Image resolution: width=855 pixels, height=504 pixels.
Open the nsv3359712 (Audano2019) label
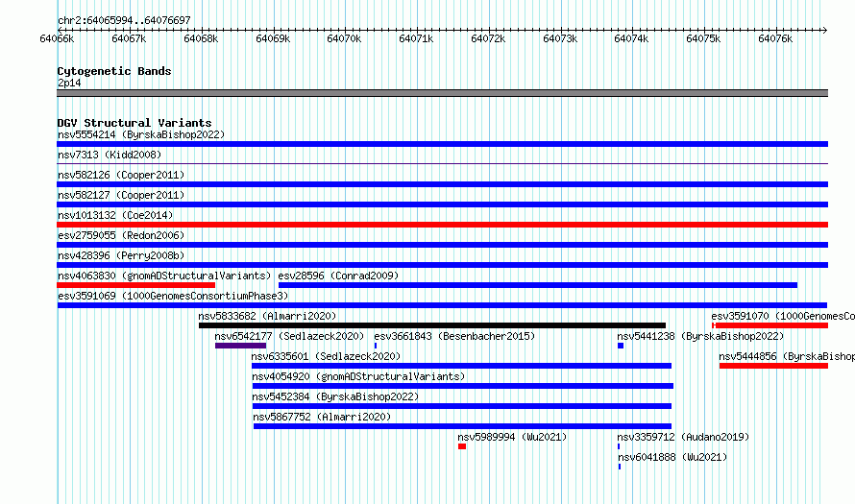tap(683, 437)
